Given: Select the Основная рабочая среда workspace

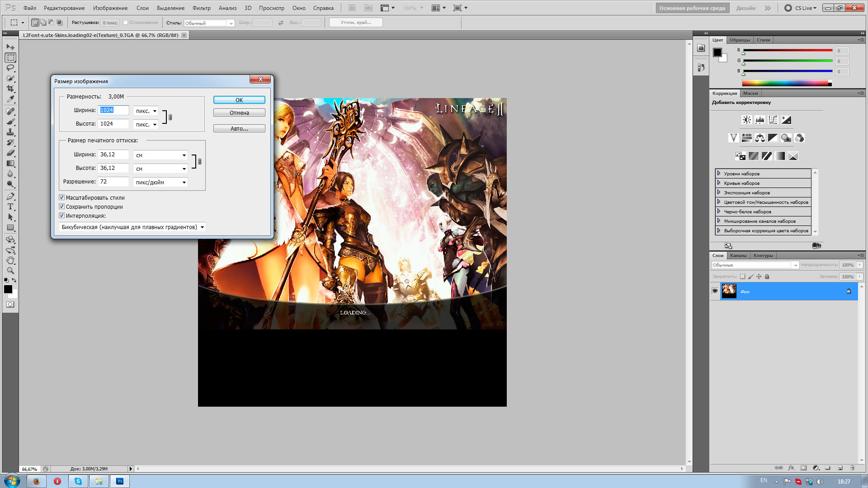Looking at the screenshot, I should coord(692,8).
